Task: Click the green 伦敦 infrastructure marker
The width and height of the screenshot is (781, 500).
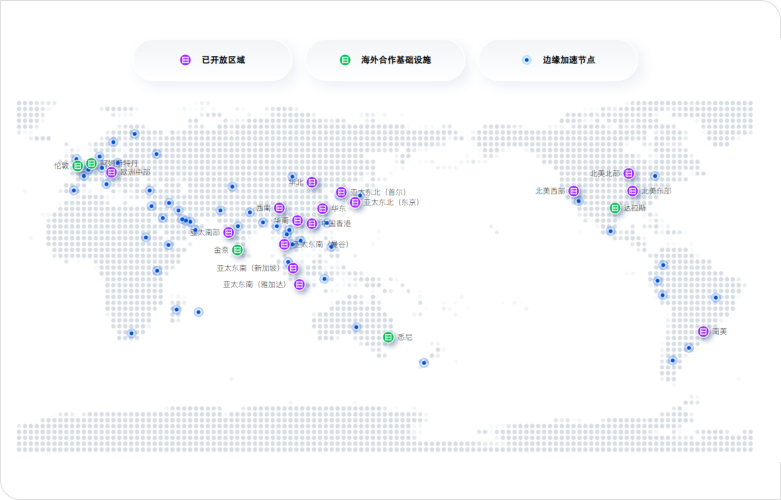Action: point(77,166)
